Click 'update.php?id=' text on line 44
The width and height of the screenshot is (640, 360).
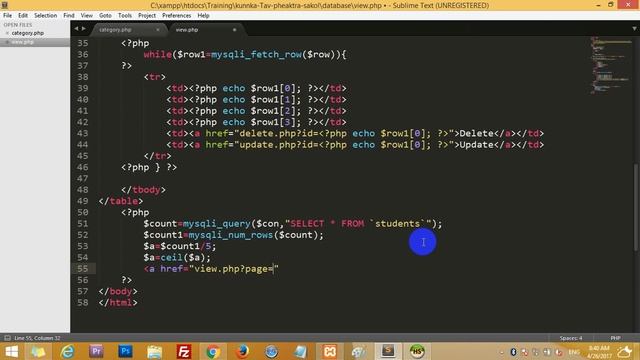[279, 145]
